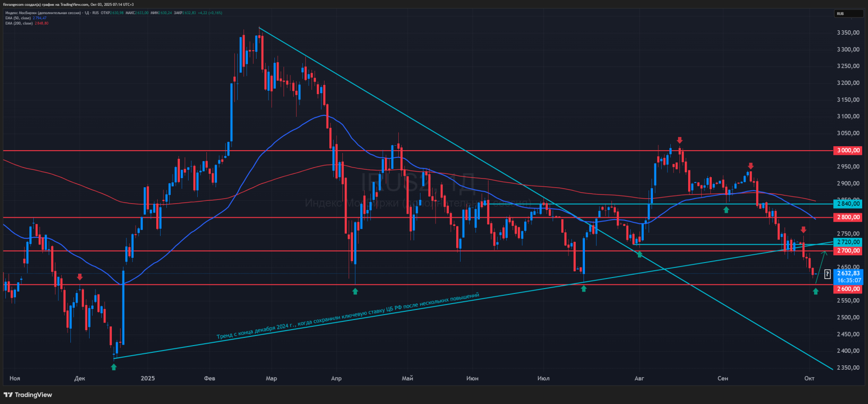Select the cyan 2 840,00 price level label

(x=848, y=204)
